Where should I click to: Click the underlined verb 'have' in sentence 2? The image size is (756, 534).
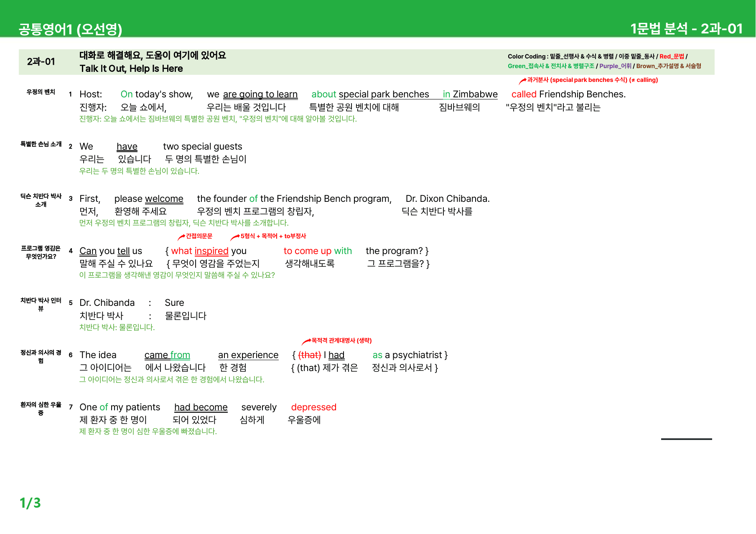127,147
